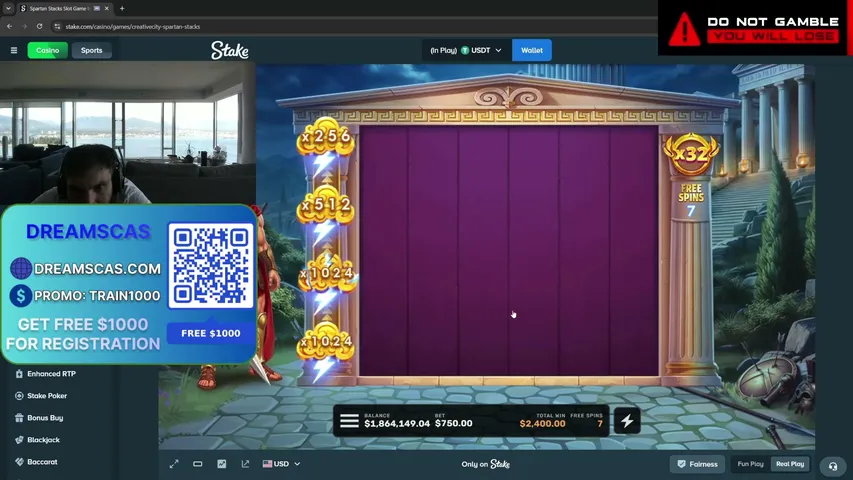Click PROMO: TRAIN1000 text

coord(97,296)
